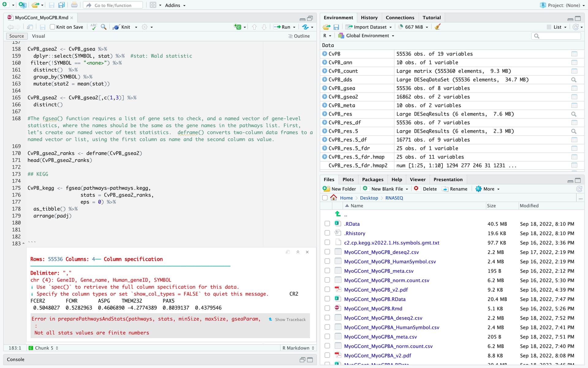Open the More actions dropdown in Files
Screen dimensions: 588x368
(x=488, y=189)
